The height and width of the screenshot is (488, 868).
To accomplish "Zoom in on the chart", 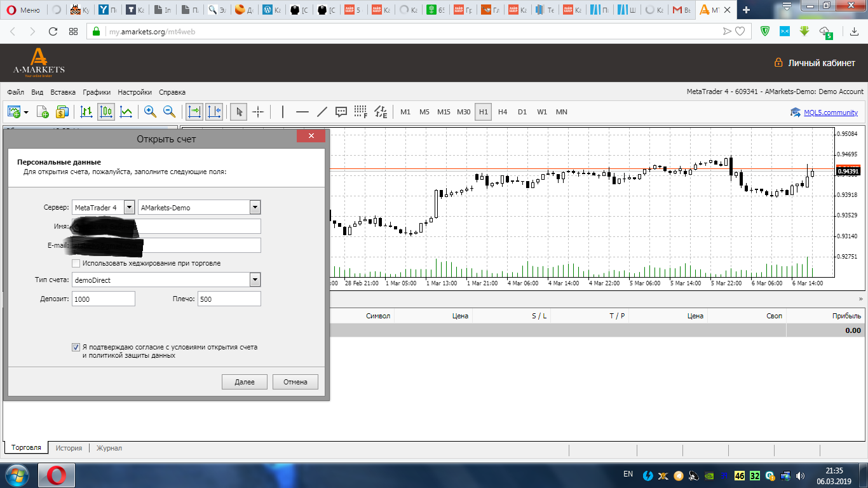I will coord(150,112).
